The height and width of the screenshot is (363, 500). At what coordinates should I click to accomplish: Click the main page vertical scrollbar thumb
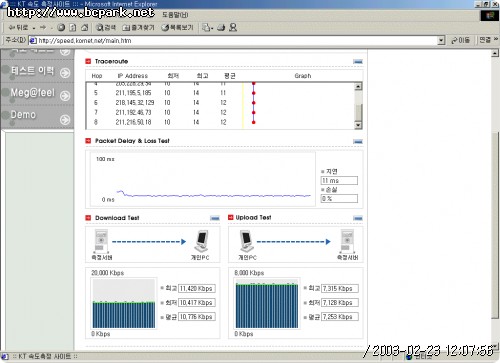495,225
